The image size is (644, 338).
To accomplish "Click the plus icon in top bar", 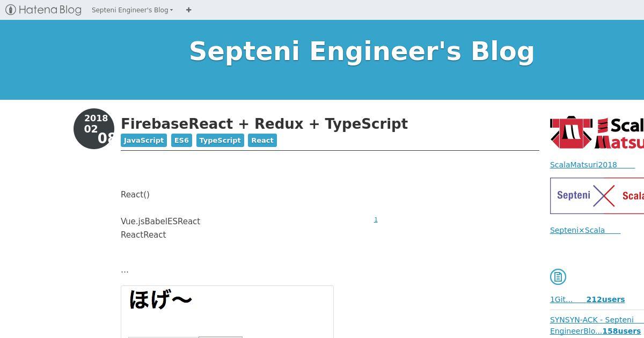I will (188, 10).
